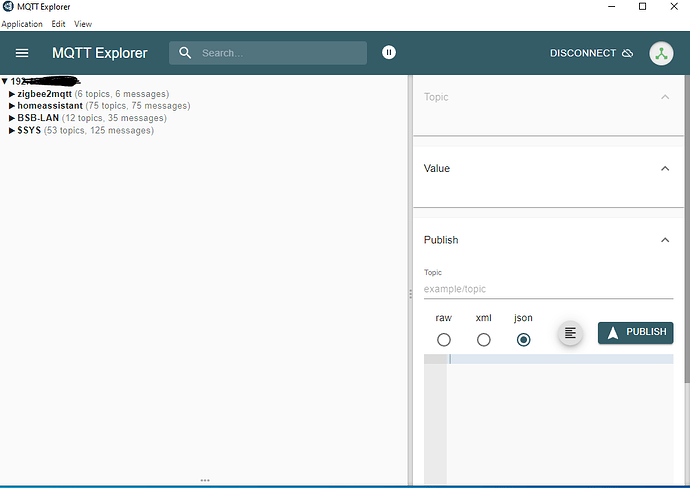Expand the BSB-LAN topic tree

coord(12,118)
